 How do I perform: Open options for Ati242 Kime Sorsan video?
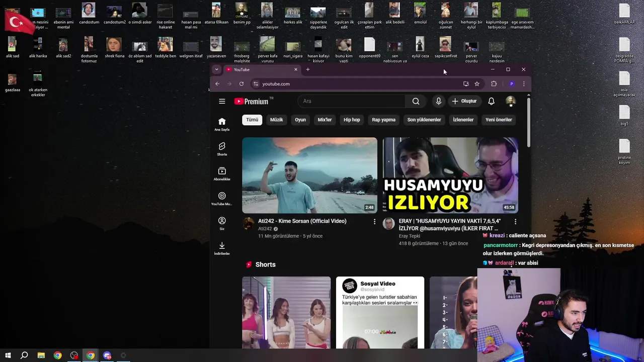[374, 221]
